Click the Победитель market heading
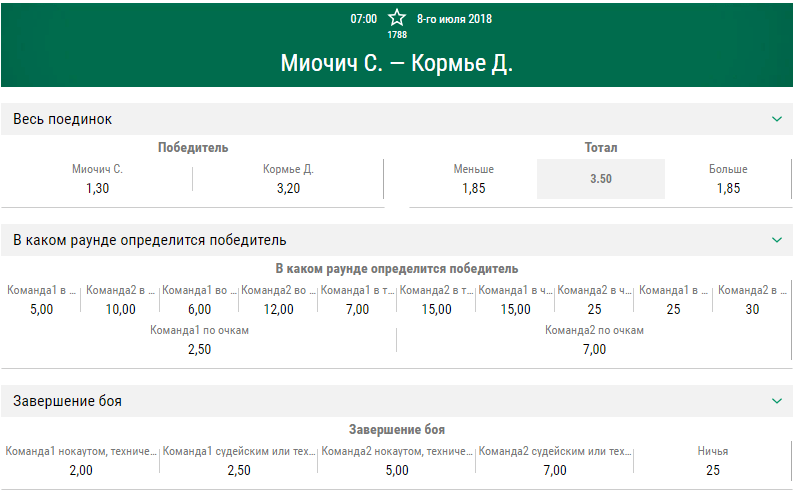The image size is (793, 491). [x=193, y=147]
